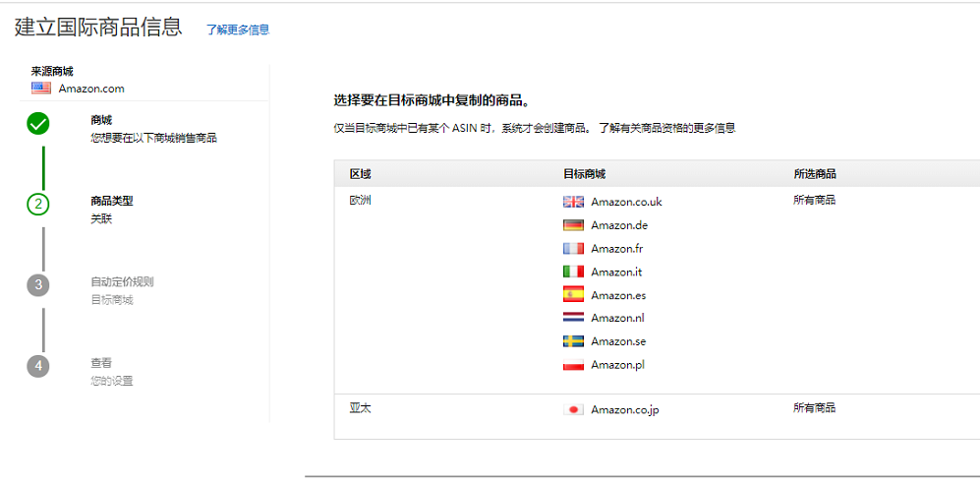Click the green checkmark step 1 icon
Image resolution: width=980 pixels, height=485 pixels.
pos(38,123)
